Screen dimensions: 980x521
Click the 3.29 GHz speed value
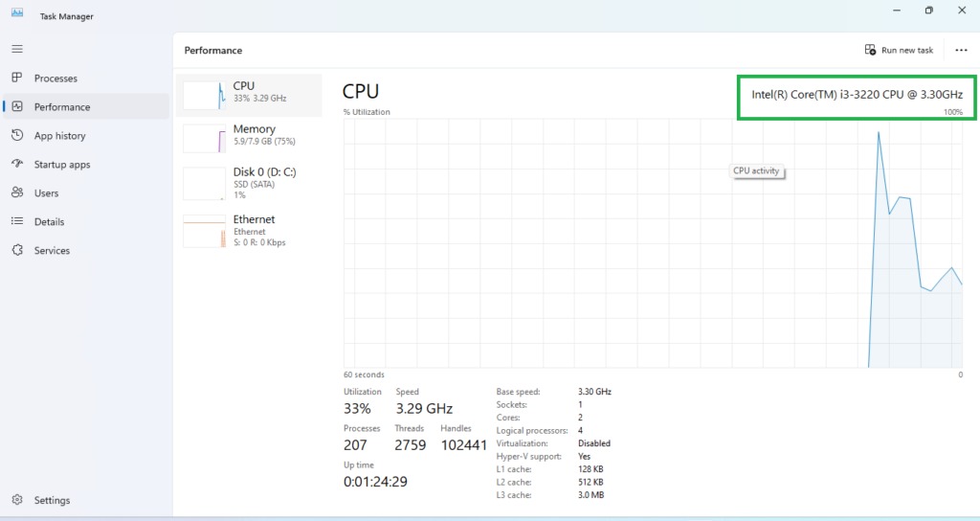point(424,409)
